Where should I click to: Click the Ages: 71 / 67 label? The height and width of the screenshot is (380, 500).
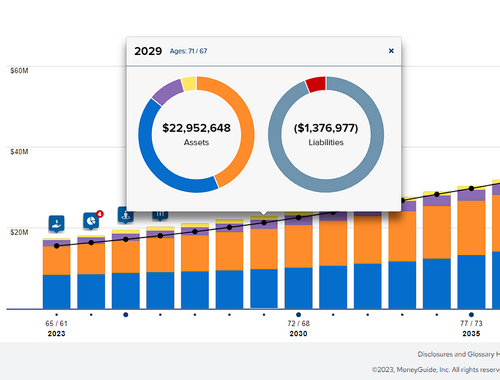pyautogui.click(x=188, y=51)
